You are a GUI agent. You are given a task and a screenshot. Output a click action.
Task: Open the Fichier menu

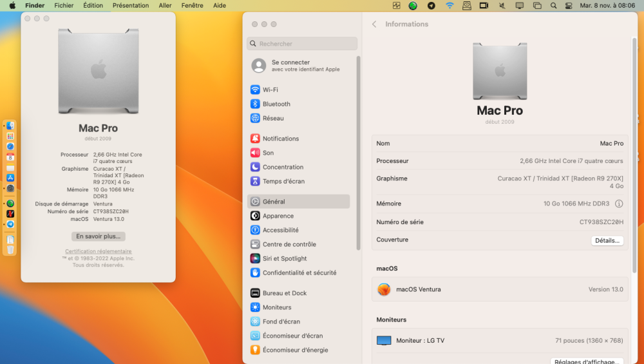64,5
